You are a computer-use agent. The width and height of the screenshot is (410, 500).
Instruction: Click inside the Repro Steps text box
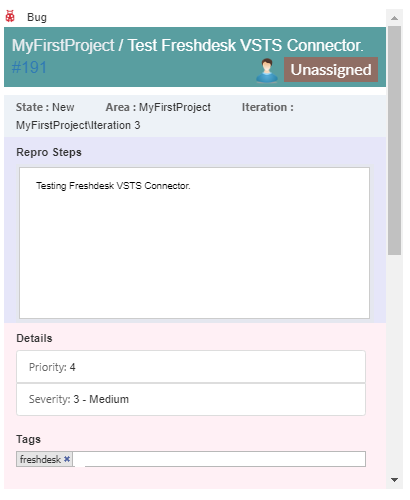(194, 243)
